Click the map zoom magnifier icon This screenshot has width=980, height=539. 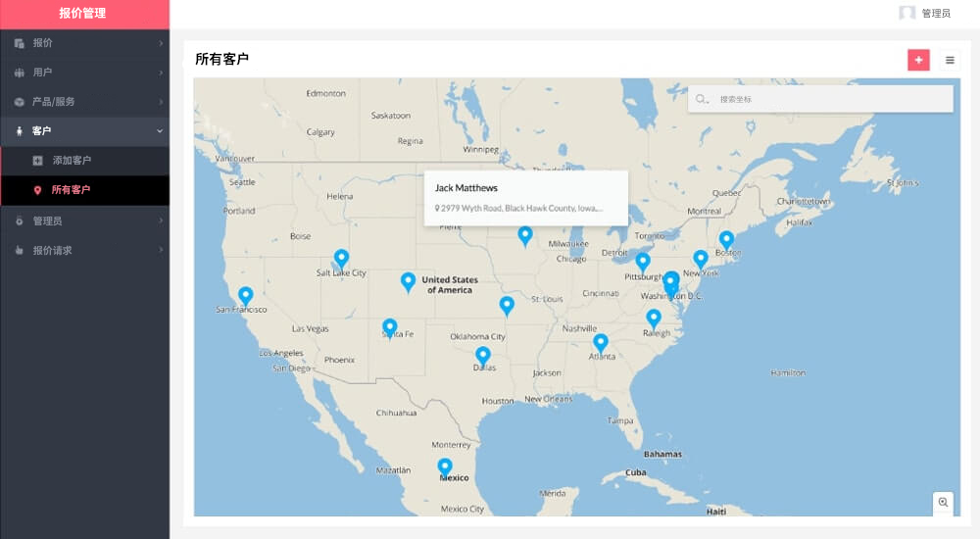[944, 502]
